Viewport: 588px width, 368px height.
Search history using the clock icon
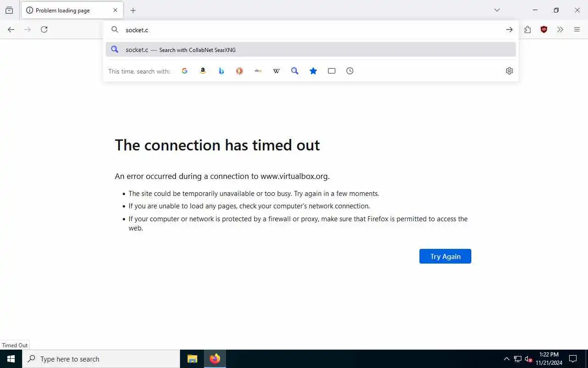(350, 71)
